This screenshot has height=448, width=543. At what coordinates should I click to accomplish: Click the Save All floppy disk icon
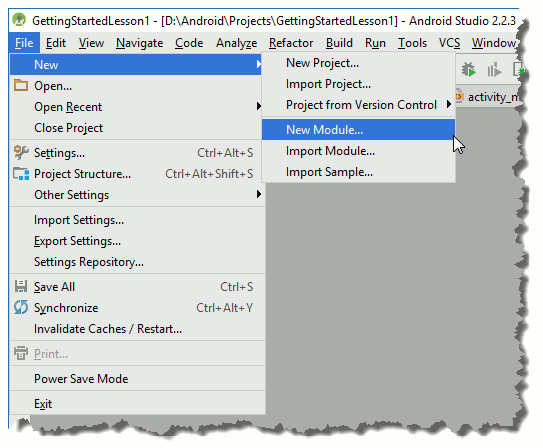tap(21, 286)
